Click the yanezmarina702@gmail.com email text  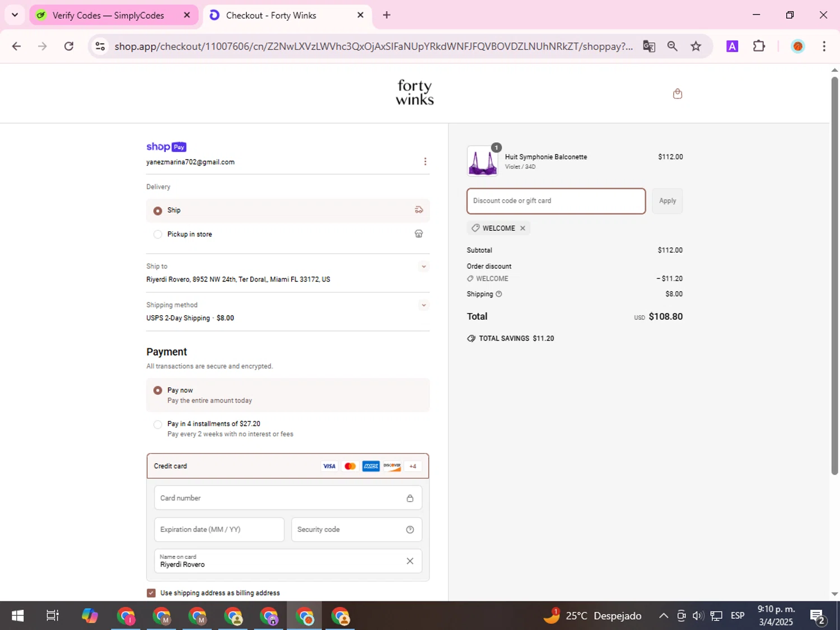[190, 162]
